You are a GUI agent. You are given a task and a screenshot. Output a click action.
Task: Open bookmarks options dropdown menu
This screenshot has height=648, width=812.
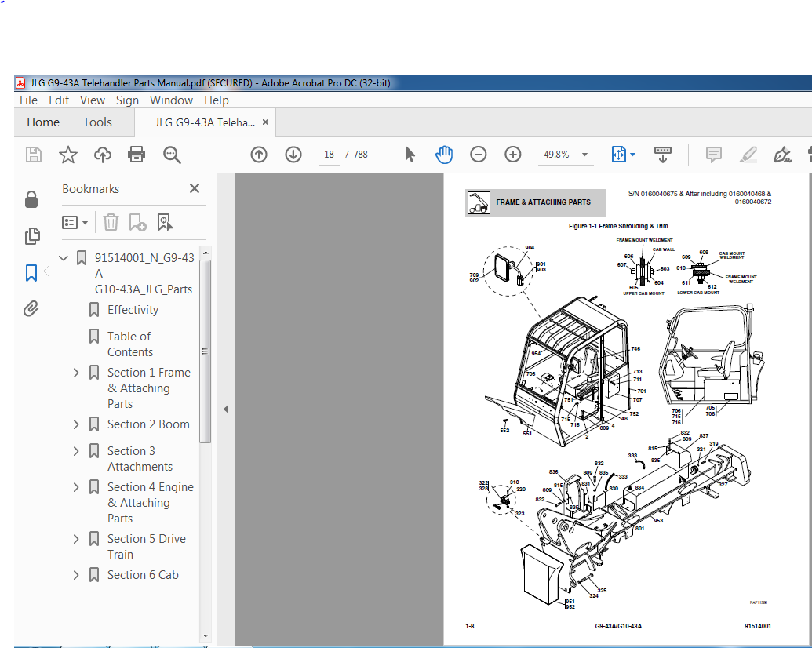75,223
